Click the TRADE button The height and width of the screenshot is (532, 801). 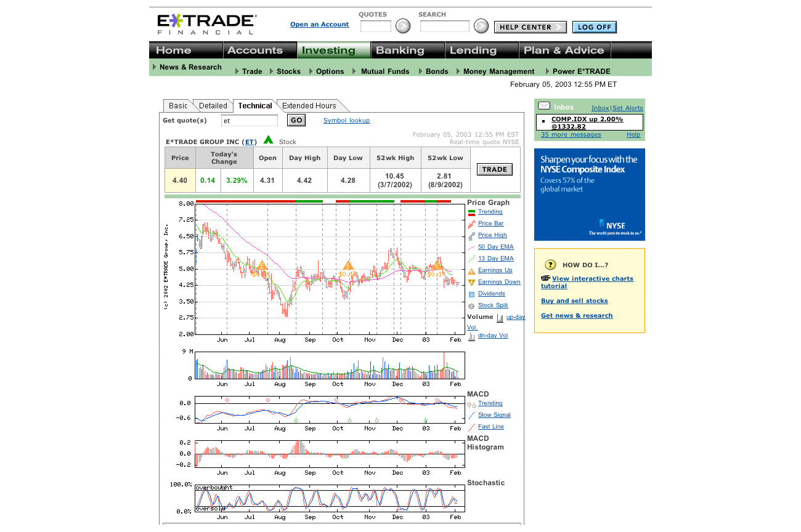click(494, 169)
